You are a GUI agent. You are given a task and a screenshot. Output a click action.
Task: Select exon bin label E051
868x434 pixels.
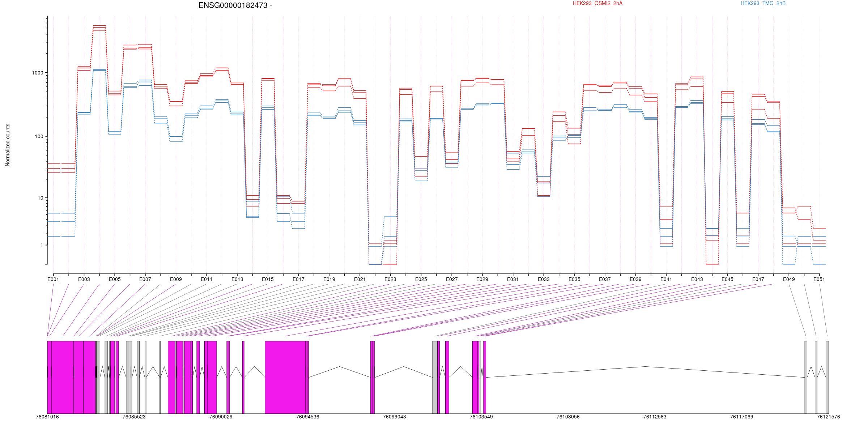pyautogui.click(x=819, y=279)
